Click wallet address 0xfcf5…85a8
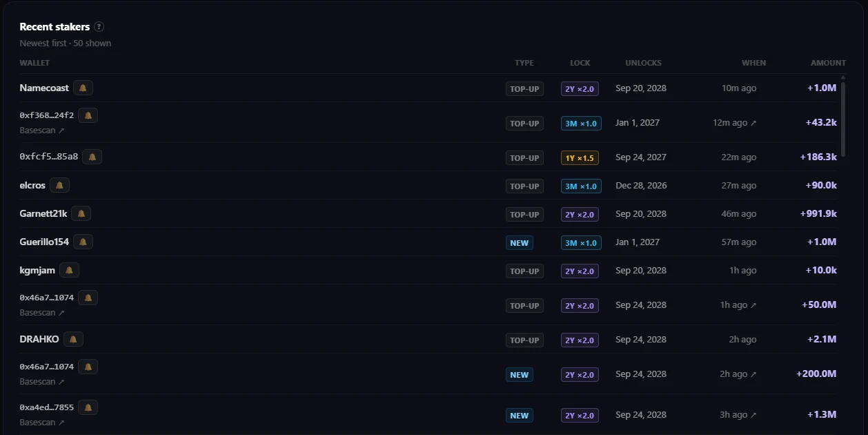The width and height of the screenshot is (868, 435). [49, 157]
